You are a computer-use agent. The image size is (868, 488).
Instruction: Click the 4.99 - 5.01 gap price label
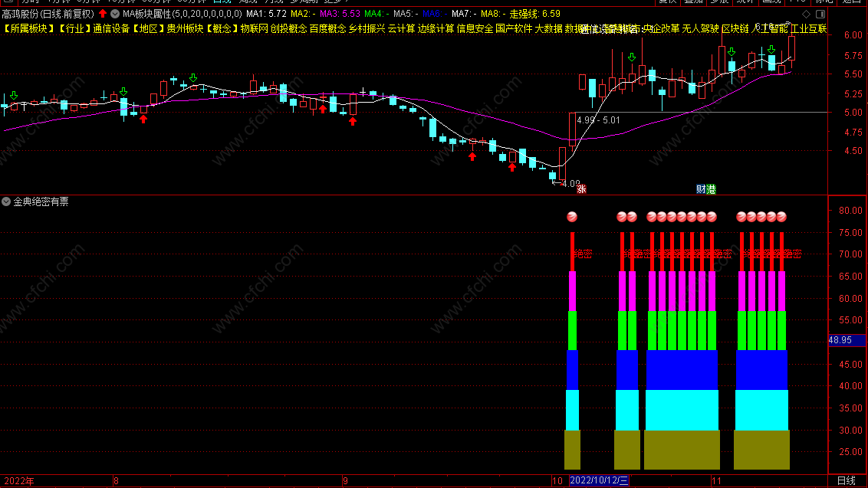tap(598, 120)
